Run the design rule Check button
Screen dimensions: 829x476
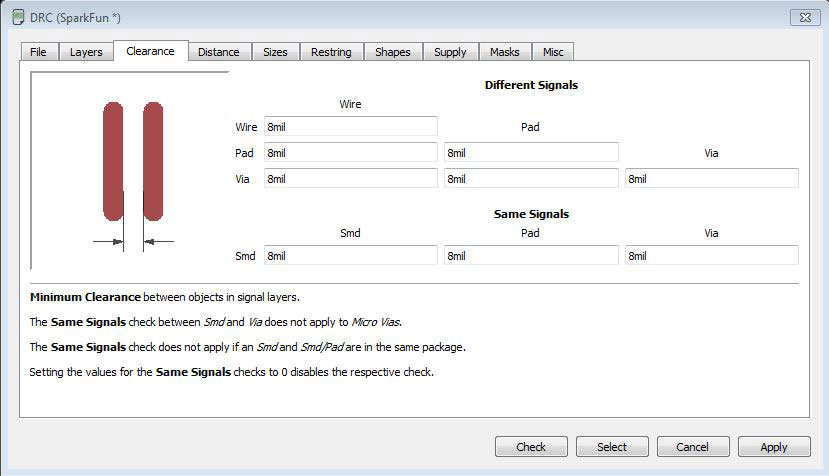[531, 447]
